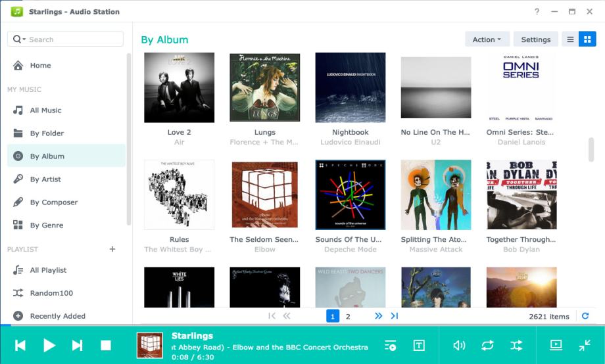Screen dimensions: 605x364
Task: Show lyrics with the T icon
Action: coord(419,346)
